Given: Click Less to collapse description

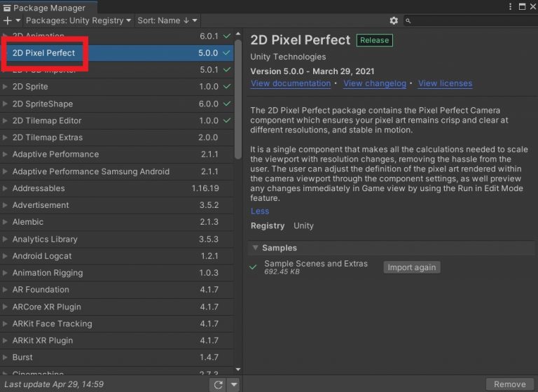Looking at the screenshot, I should point(260,211).
